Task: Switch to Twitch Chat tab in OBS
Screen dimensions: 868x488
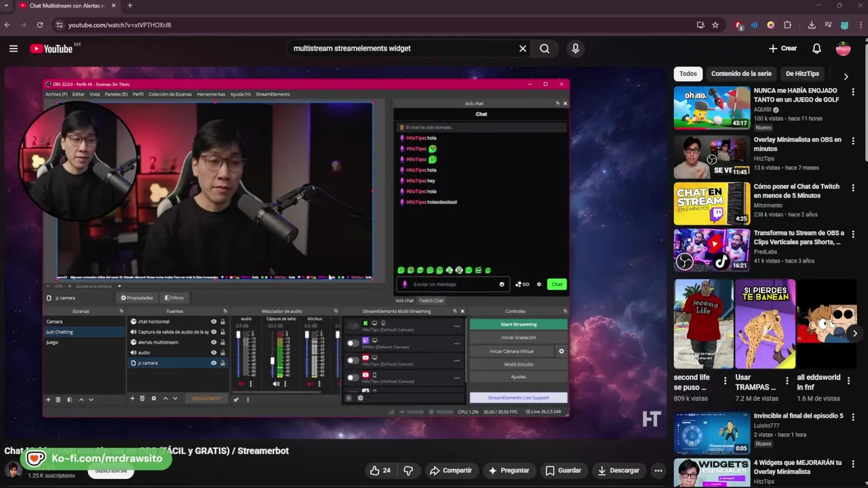Action: pyautogui.click(x=431, y=301)
